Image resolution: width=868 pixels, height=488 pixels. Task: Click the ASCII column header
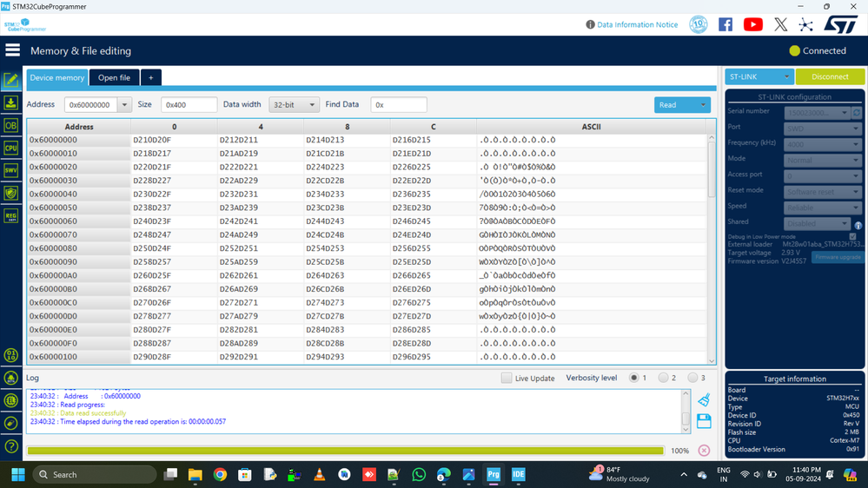591,127
